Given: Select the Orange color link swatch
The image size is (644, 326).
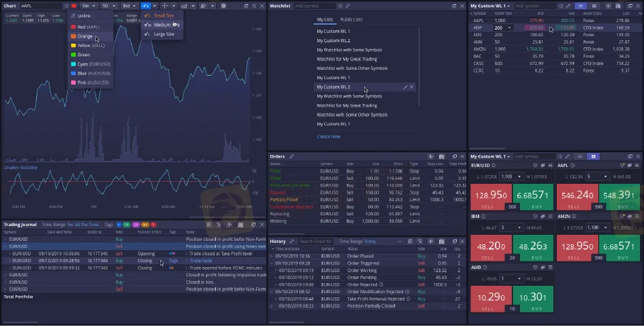Looking at the screenshot, I should (x=84, y=36).
